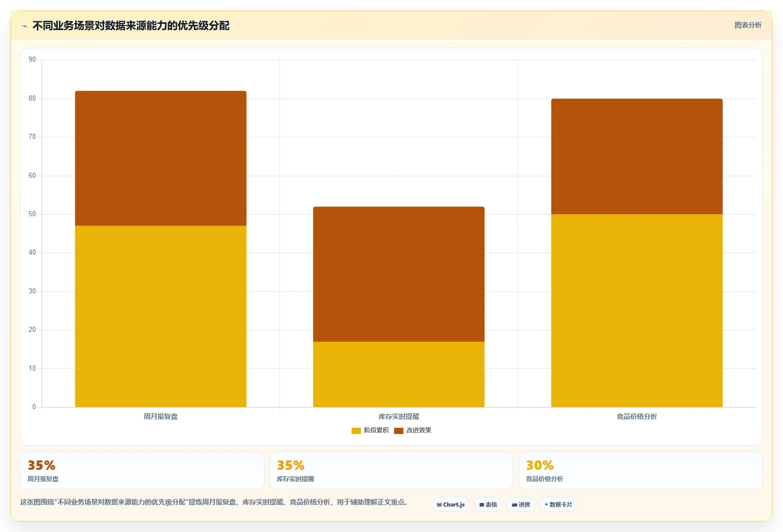
Task: Click the y-axis value 0
Action: tap(34, 407)
